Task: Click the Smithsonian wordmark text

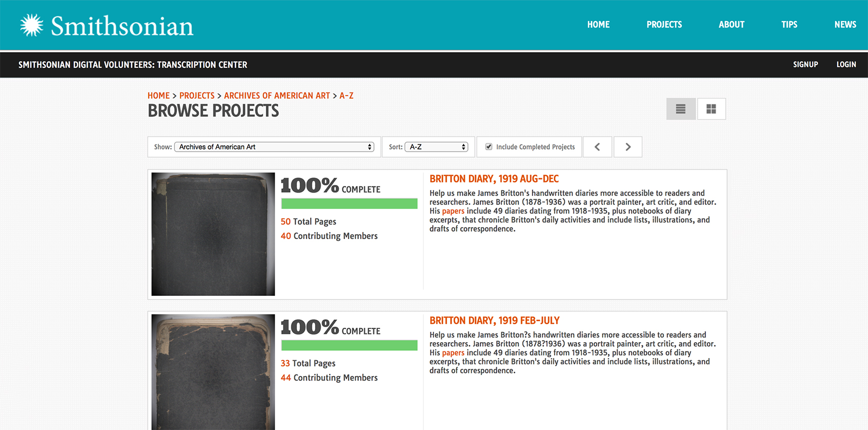Action: point(122,26)
